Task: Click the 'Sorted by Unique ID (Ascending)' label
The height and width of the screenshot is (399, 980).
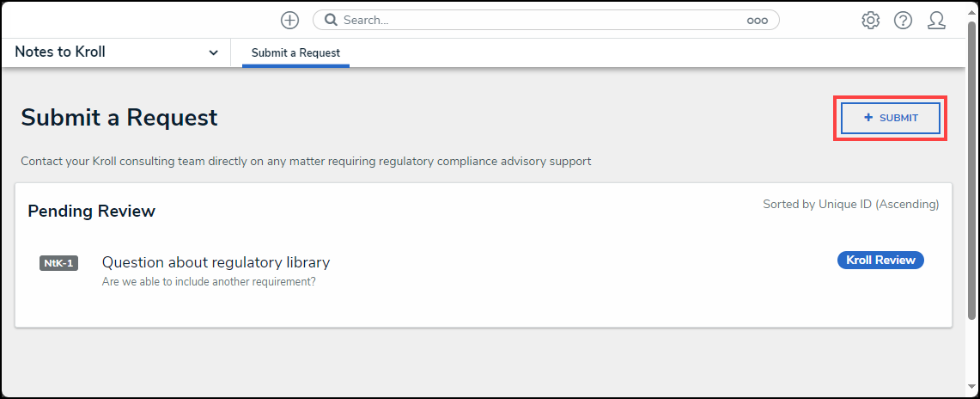Action: tap(850, 205)
